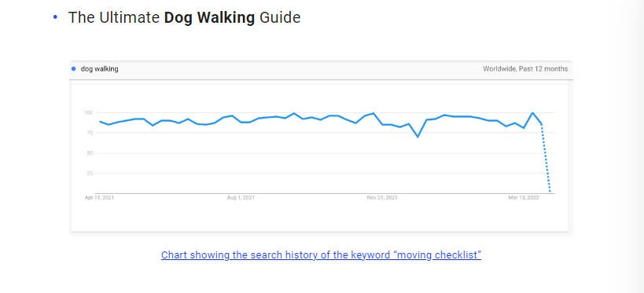This screenshot has width=644, height=293.
Task: Click the Aug 1, 2021 axis date
Action: tap(241, 198)
